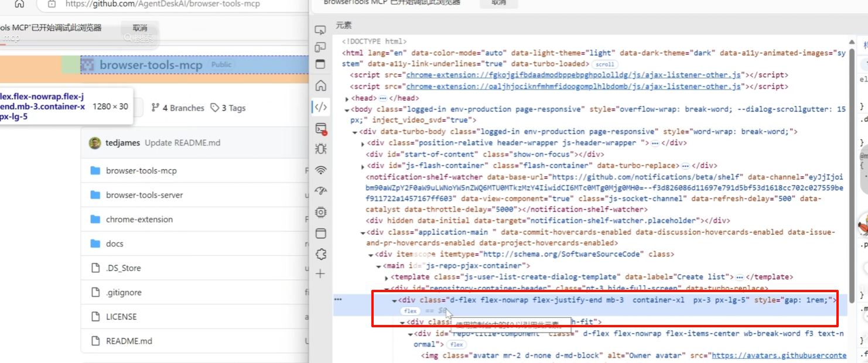The height and width of the screenshot is (363, 868).
Task: Activate the inspect element picker icon
Action: [320, 30]
